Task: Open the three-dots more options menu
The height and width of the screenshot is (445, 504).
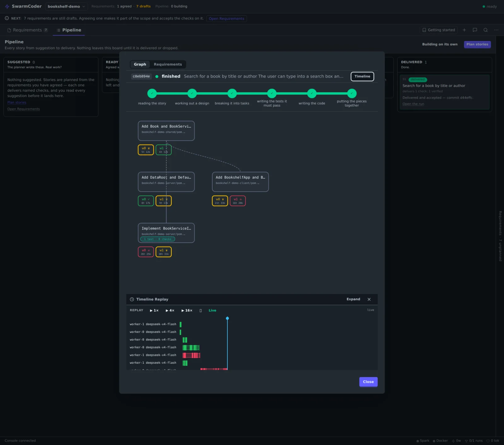Action: point(496,30)
